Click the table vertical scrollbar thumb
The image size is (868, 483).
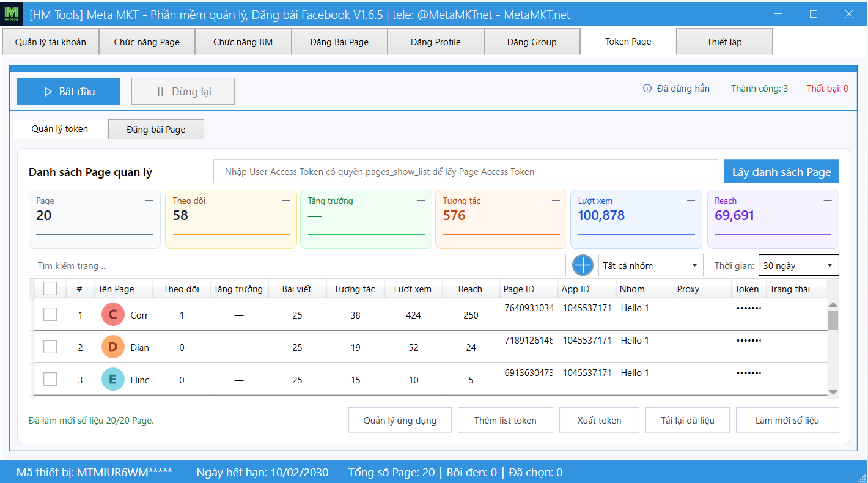[x=833, y=320]
